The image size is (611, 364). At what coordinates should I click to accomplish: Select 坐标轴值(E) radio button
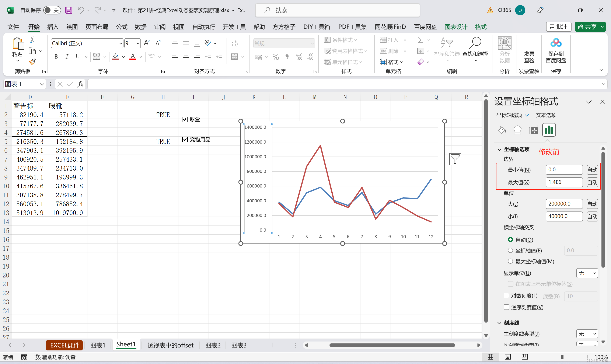[x=510, y=251]
